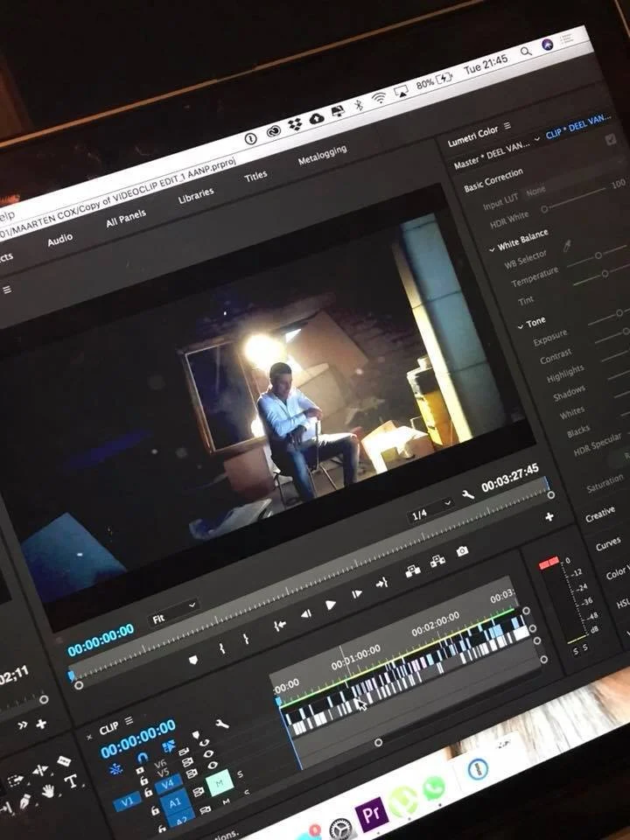Click the Mark In button
630x840 pixels.
(221, 648)
